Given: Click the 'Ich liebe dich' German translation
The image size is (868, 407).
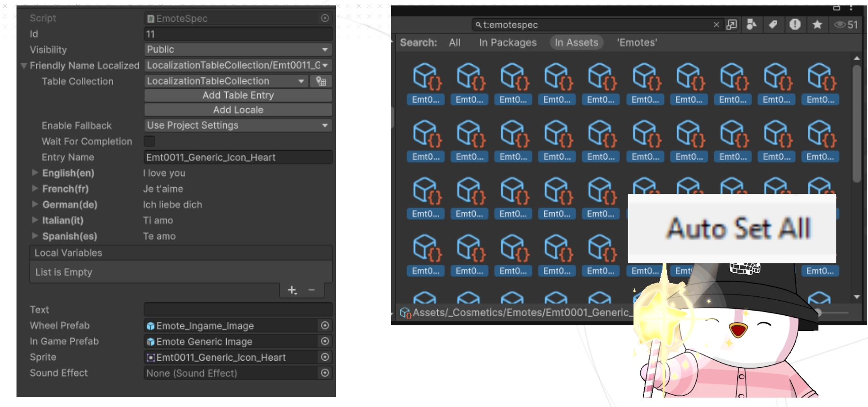Looking at the screenshot, I should click(172, 205).
